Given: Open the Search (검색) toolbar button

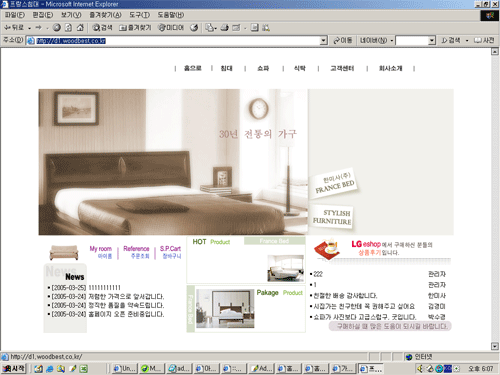Looking at the screenshot, I should pyautogui.click(x=102, y=28).
